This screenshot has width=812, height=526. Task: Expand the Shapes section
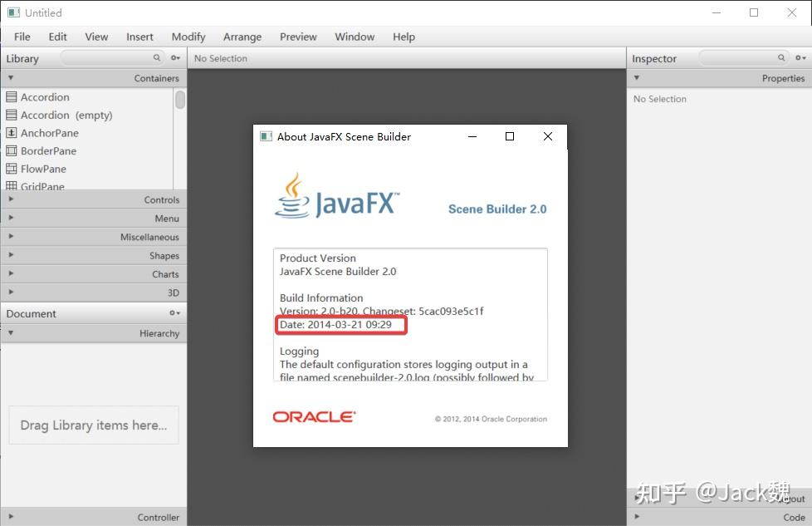pyautogui.click(x=10, y=255)
